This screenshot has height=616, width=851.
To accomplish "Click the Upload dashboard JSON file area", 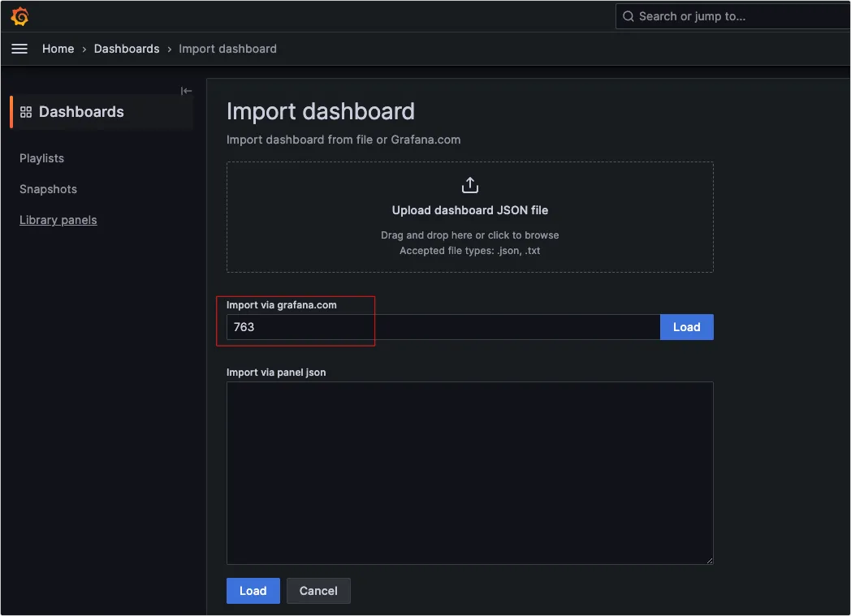I will 469,217.
